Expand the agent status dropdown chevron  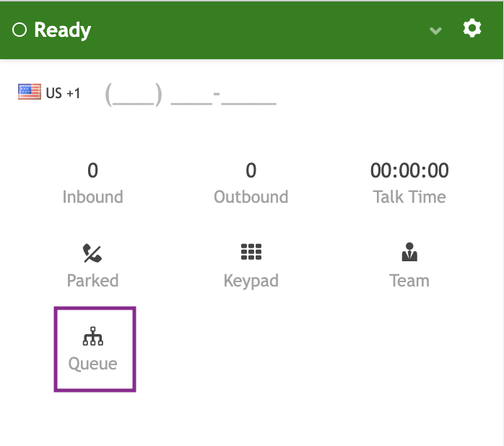click(x=435, y=30)
